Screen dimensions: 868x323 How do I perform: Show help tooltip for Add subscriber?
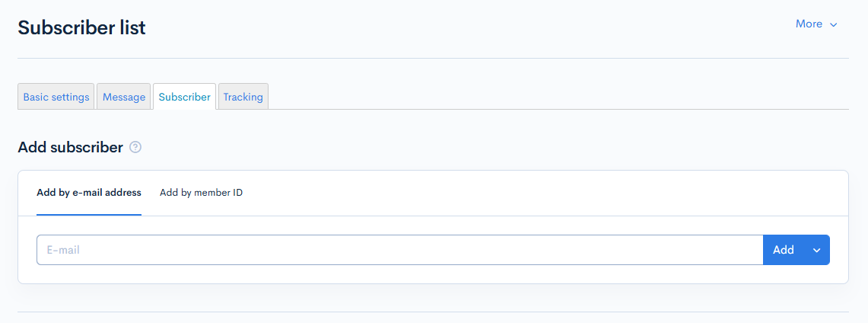tap(135, 148)
